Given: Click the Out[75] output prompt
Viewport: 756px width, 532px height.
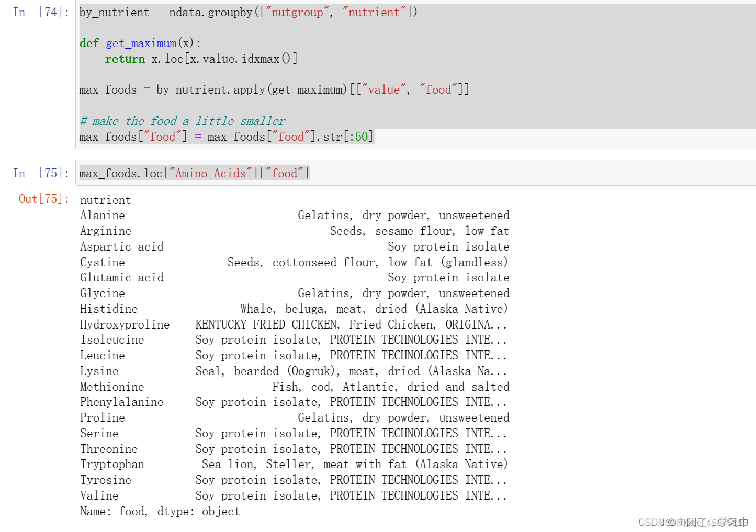Looking at the screenshot, I should [x=44, y=199].
